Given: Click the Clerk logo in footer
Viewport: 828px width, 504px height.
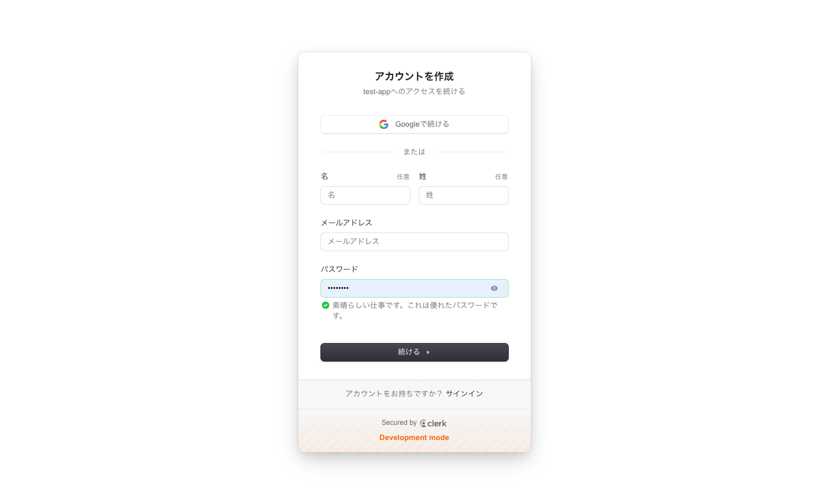Looking at the screenshot, I should click(x=433, y=423).
